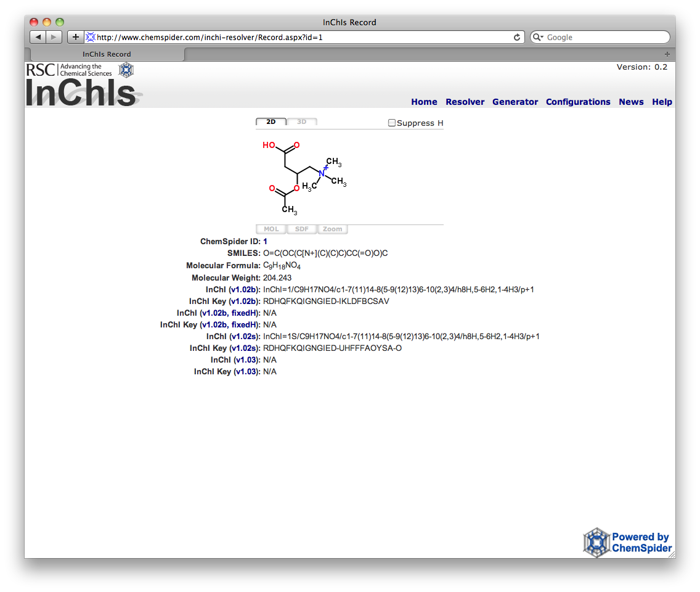
Task: Follow the v1.02s link in the InChI Key row
Action: pyautogui.click(x=244, y=348)
